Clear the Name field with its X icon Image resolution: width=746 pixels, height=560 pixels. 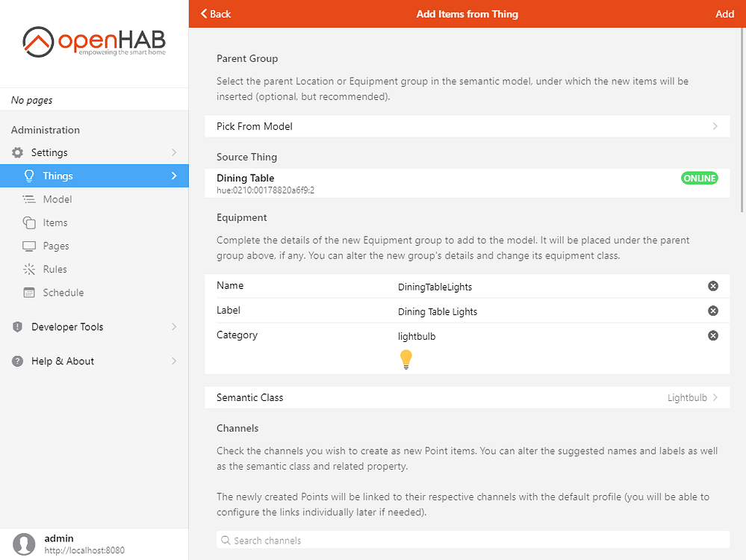click(712, 286)
